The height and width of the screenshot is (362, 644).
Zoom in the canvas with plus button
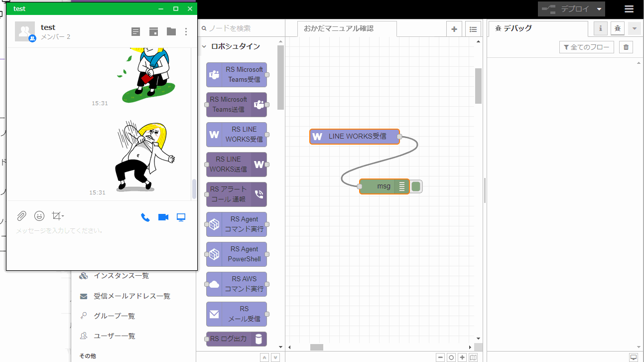[462, 358]
